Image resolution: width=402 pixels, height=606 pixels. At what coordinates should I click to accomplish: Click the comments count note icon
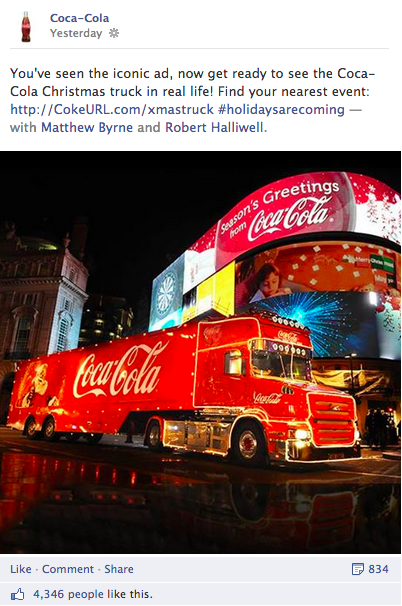pos(358,569)
